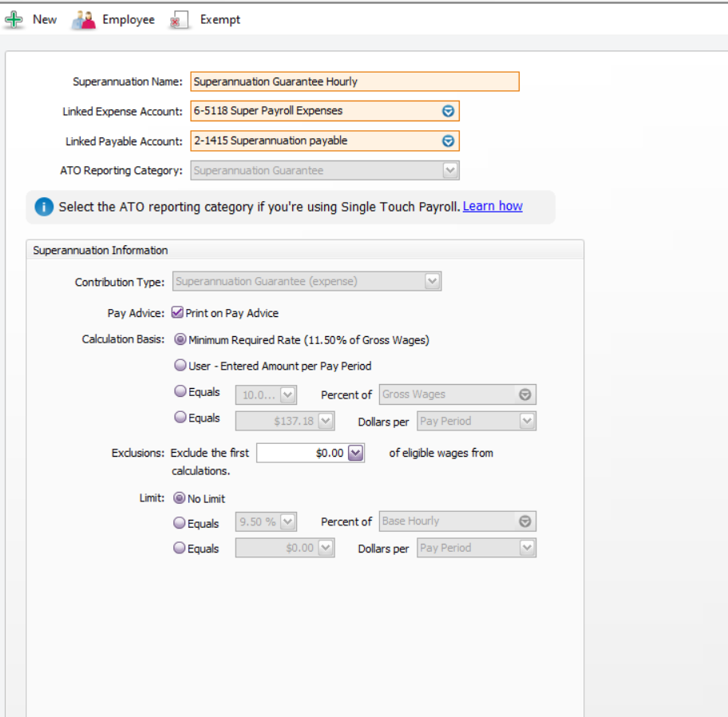Click the Superannuation Name text field

(354, 81)
